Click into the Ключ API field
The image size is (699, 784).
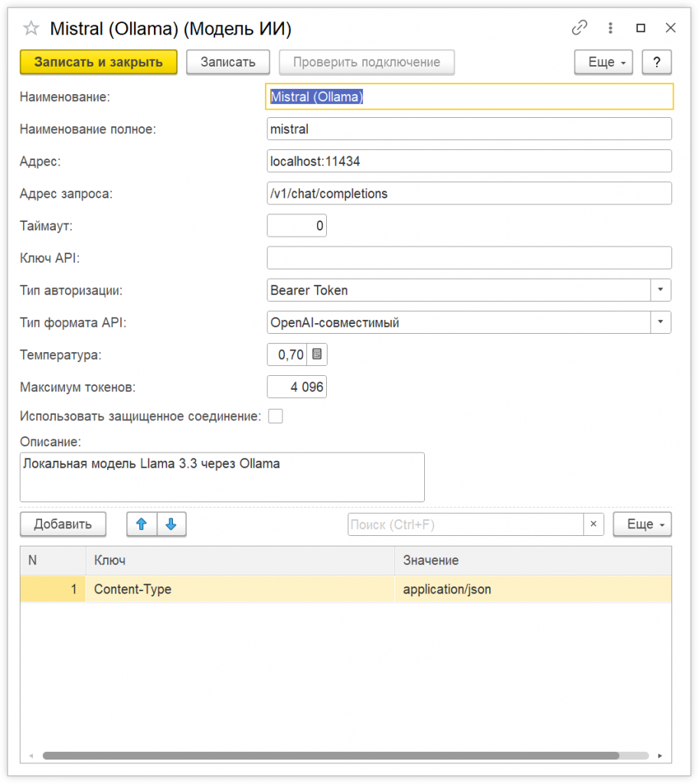[x=469, y=258]
